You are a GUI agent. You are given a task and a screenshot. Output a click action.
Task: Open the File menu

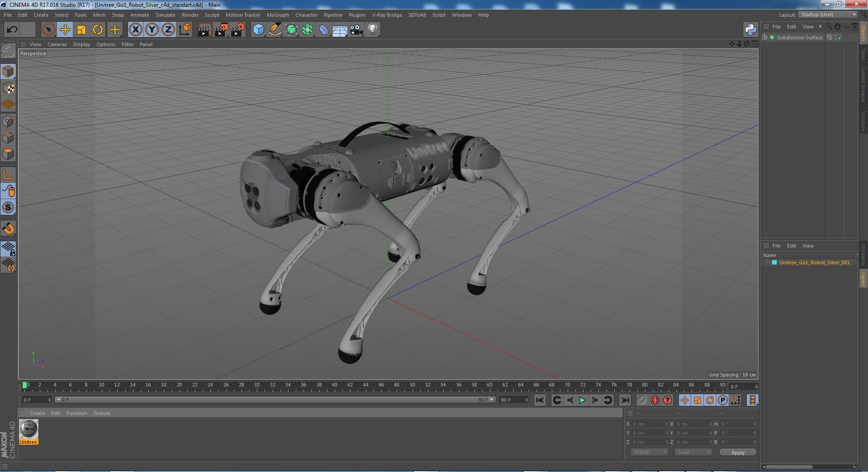click(8, 15)
